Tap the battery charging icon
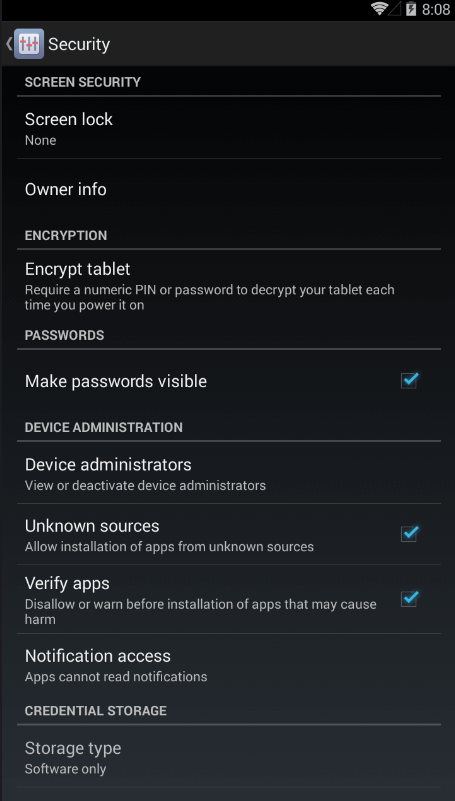The width and height of the screenshot is (455, 801). pos(411,9)
